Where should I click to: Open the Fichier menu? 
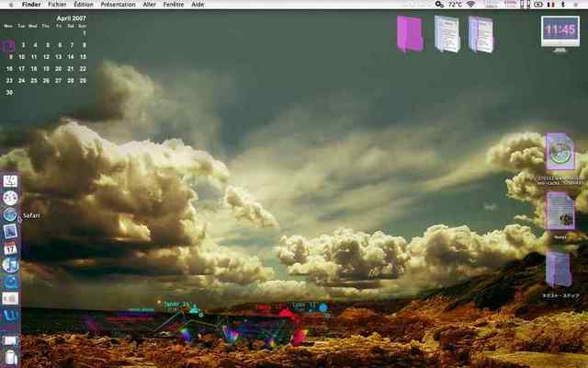click(x=58, y=5)
